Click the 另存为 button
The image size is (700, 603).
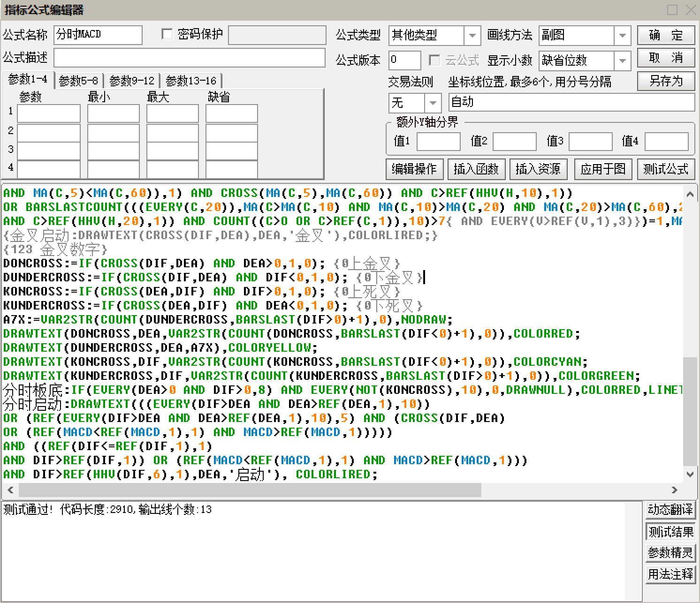click(x=666, y=81)
